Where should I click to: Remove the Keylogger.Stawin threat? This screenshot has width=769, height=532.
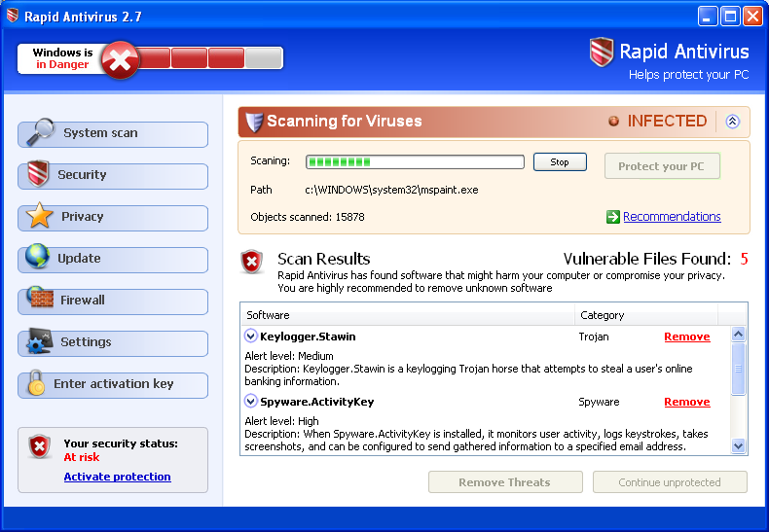[x=686, y=337]
